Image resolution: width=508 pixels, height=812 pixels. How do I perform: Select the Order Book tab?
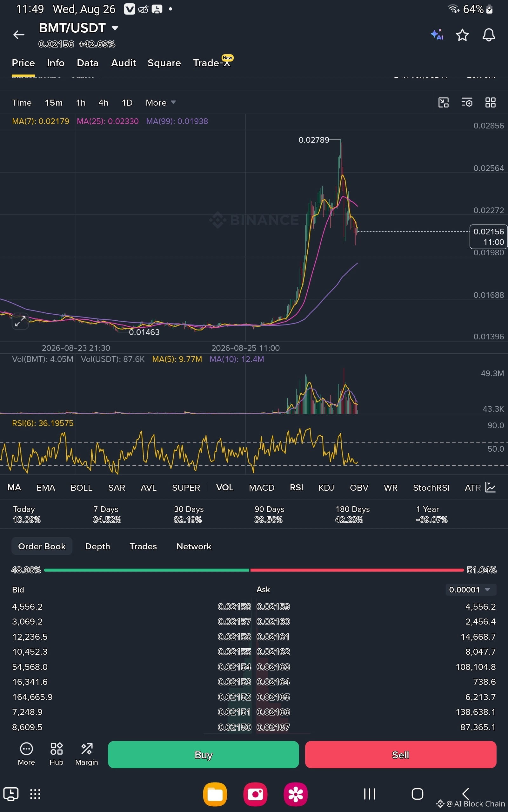click(x=42, y=546)
